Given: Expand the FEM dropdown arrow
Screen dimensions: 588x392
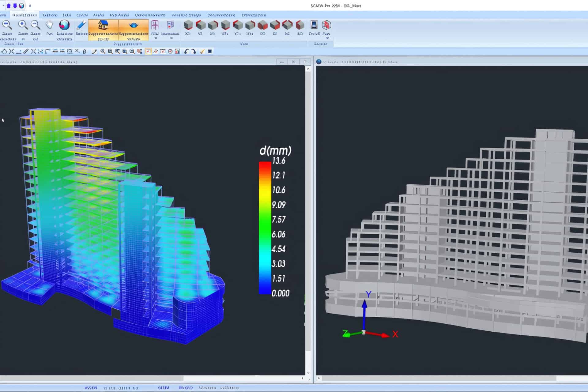Looking at the screenshot, I should tap(155, 38).
